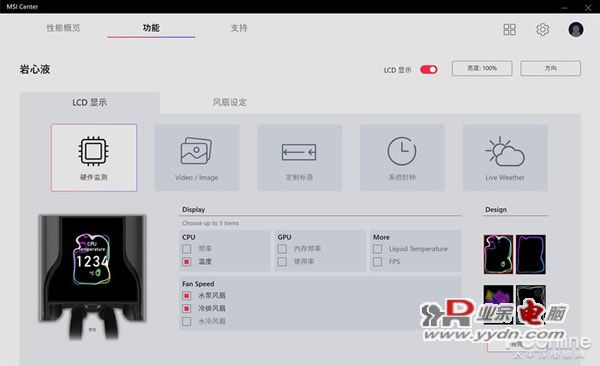
Task: Close the MSI Center window
Action: (588, 7)
